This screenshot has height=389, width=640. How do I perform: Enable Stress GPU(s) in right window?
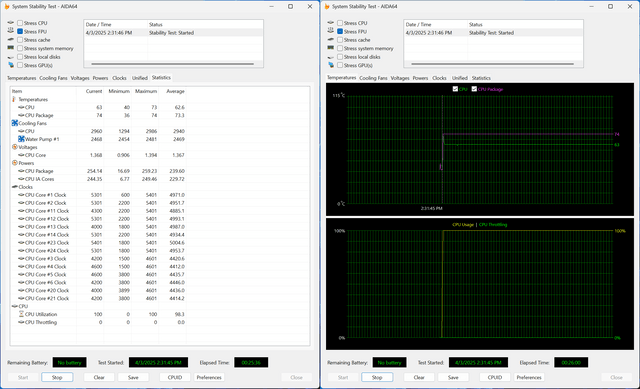point(340,65)
